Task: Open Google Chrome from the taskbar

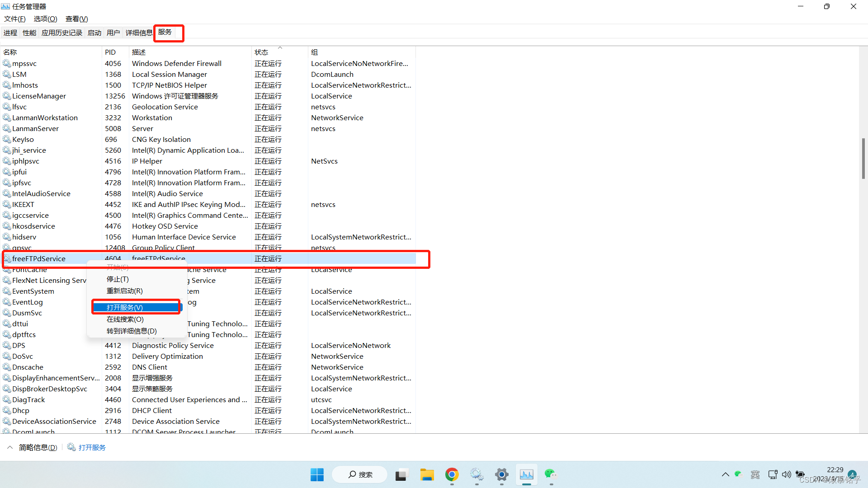Action: 452,474
